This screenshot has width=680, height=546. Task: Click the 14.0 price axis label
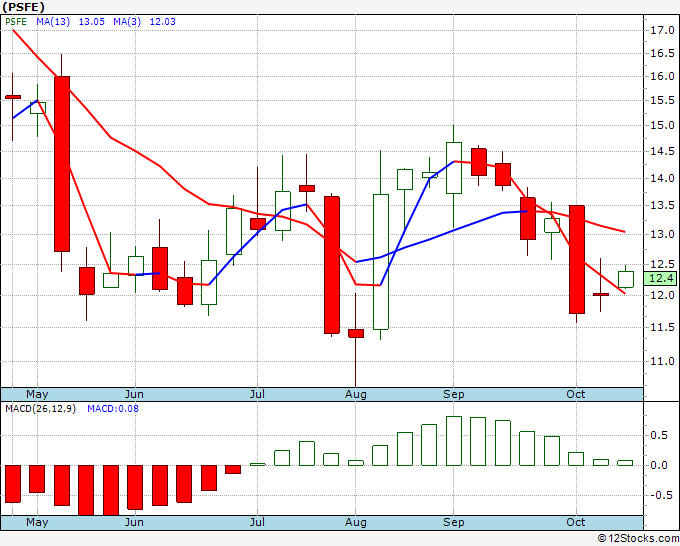[x=662, y=178]
